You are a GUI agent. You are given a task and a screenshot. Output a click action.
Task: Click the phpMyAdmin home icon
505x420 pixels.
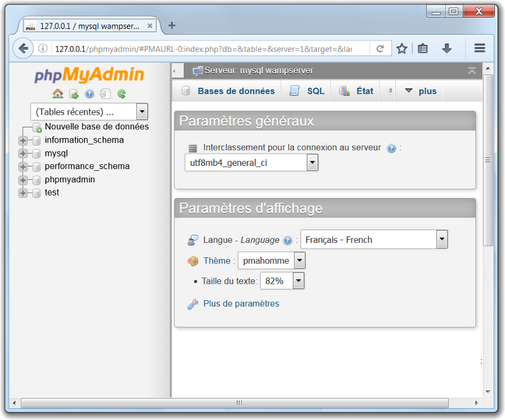(58, 94)
